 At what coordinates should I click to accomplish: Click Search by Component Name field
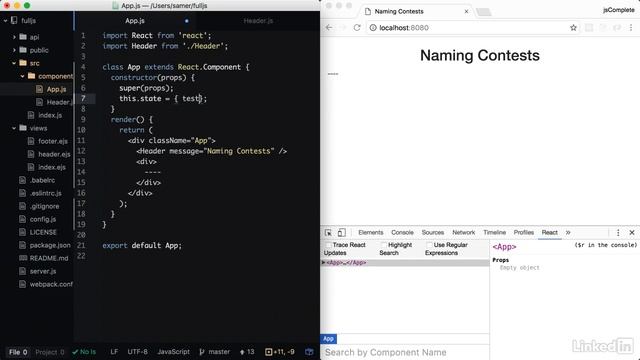[x=405, y=352]
